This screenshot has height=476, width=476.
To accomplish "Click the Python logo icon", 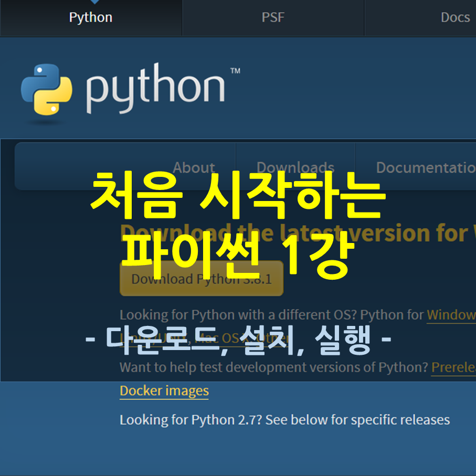I will [x=47, y=90].
